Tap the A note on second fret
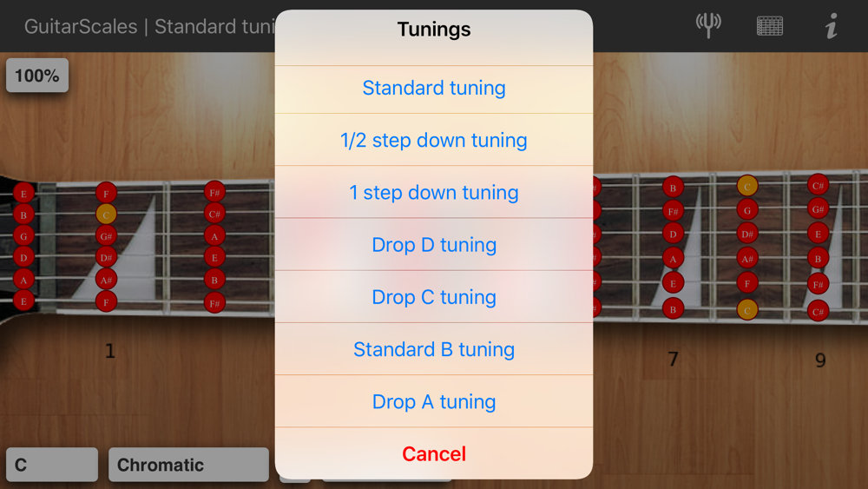Viewport: 868px width, 489px height. click(214, 236)
